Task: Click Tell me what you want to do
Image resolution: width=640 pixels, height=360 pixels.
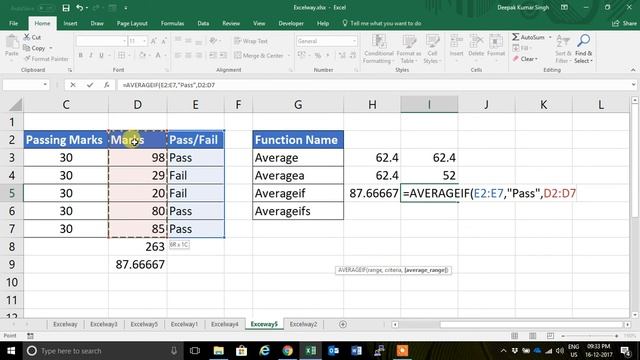Action: [382, 24]
